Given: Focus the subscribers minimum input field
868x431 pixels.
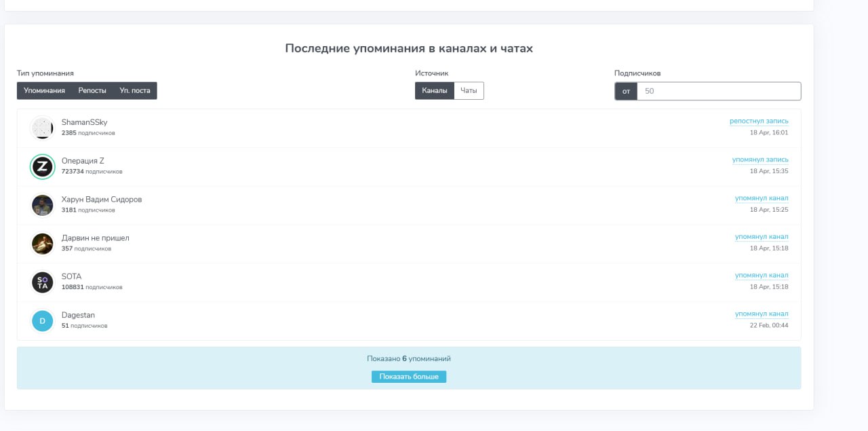Looking at the screenshot, I should tap(719, 91).
